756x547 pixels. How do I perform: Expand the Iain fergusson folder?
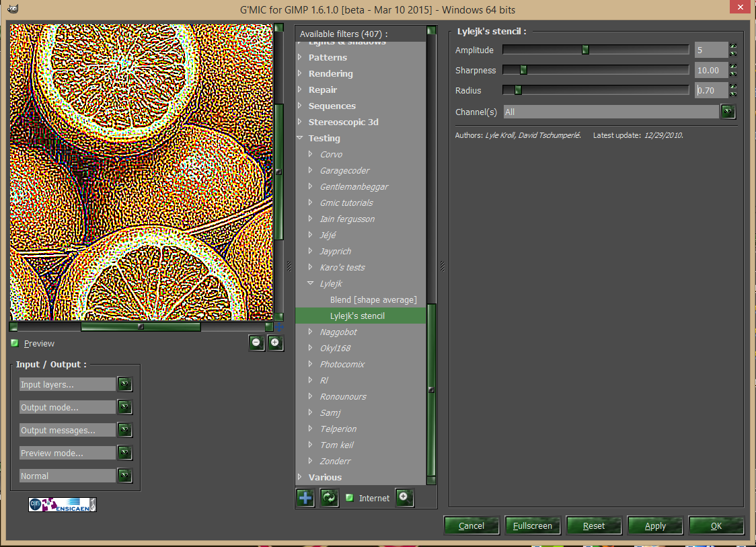point(311,219)
